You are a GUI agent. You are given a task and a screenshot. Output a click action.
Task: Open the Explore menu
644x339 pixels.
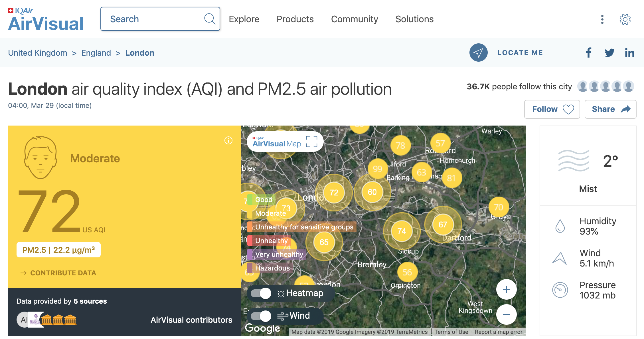[x=244, y=19]
